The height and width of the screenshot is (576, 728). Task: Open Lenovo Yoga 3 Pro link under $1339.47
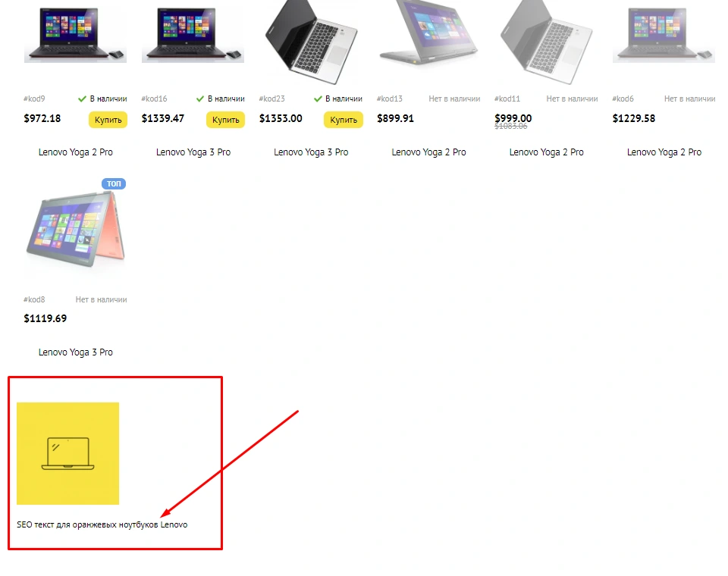coord(193,152)
